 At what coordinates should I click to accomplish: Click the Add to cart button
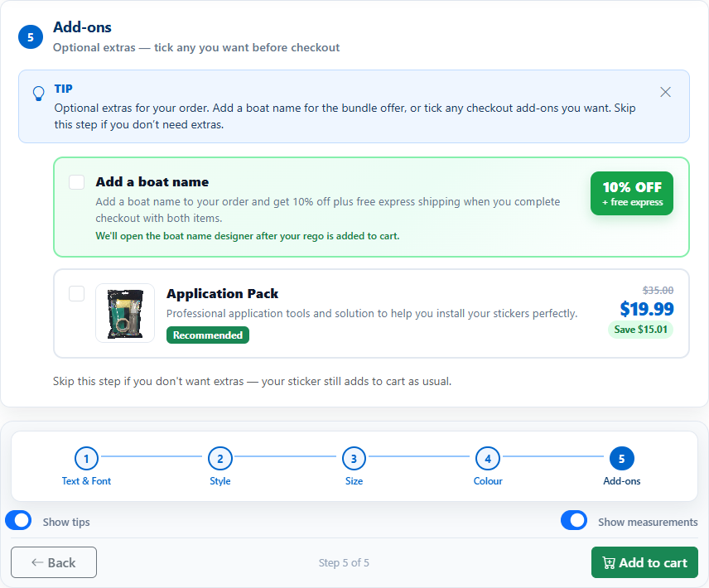(x=644, y=562)
